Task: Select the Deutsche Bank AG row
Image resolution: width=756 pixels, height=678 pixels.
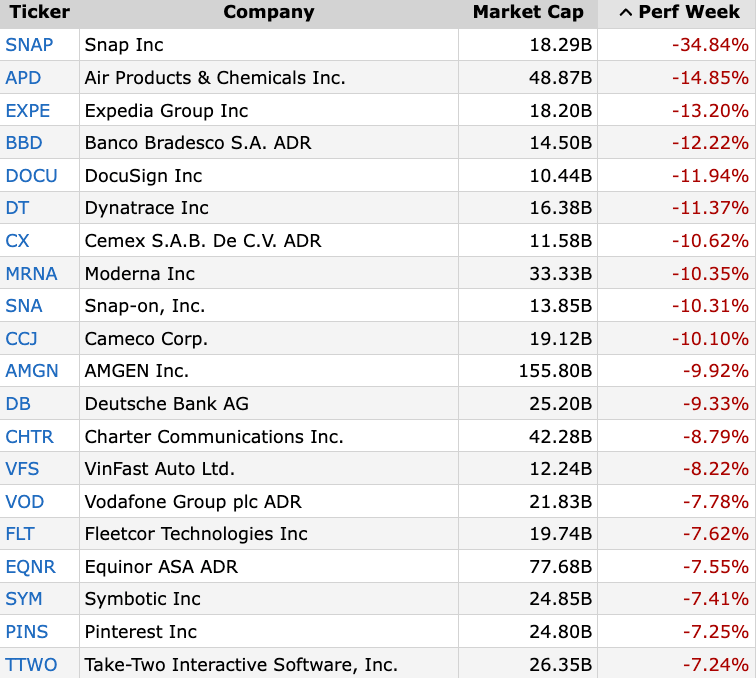Action: tap(378, 404)
